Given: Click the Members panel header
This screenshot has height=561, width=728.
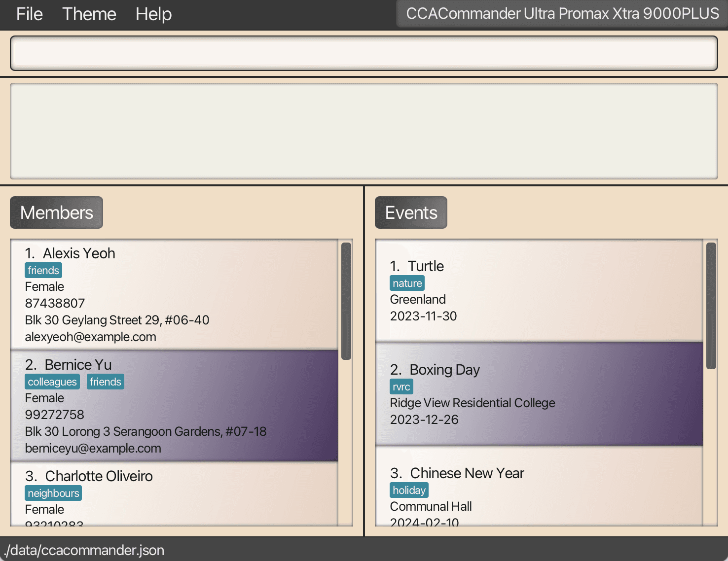Looking at the screenshot, I should (x=56, y=212).
